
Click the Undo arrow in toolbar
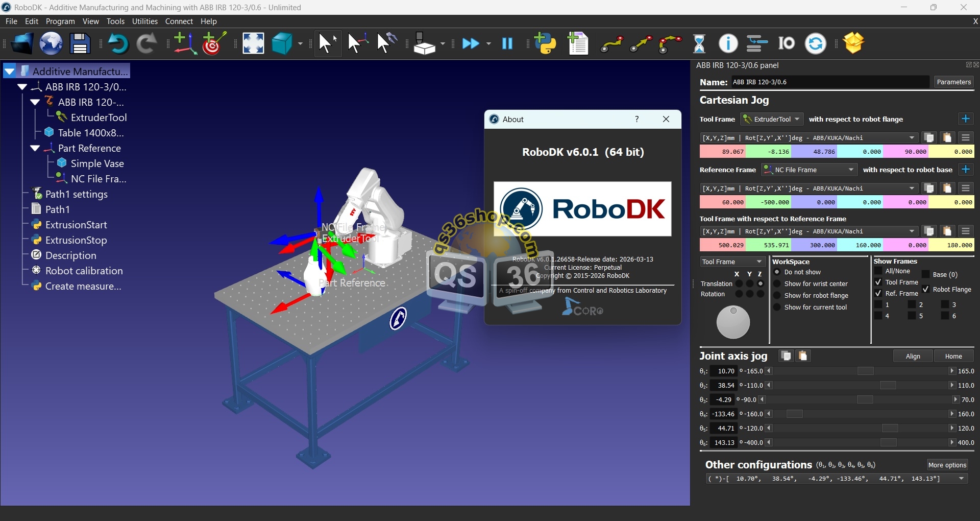pos(118,43)
